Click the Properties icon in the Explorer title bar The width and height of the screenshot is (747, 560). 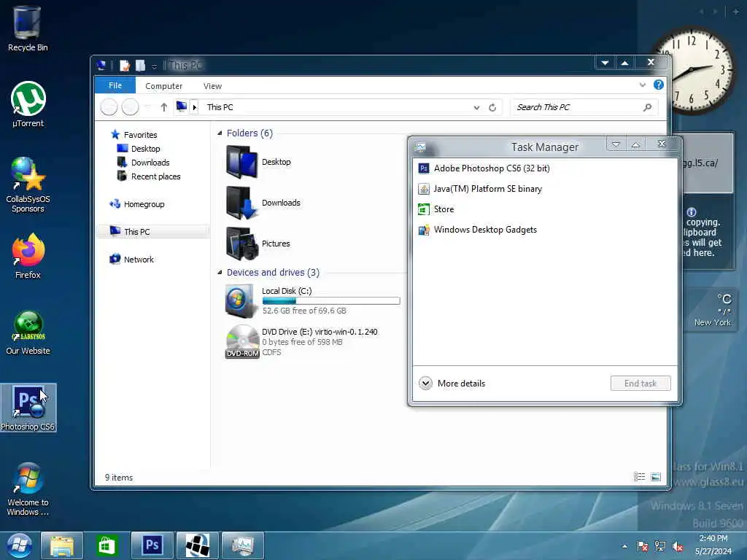click(x=124, y=65)
